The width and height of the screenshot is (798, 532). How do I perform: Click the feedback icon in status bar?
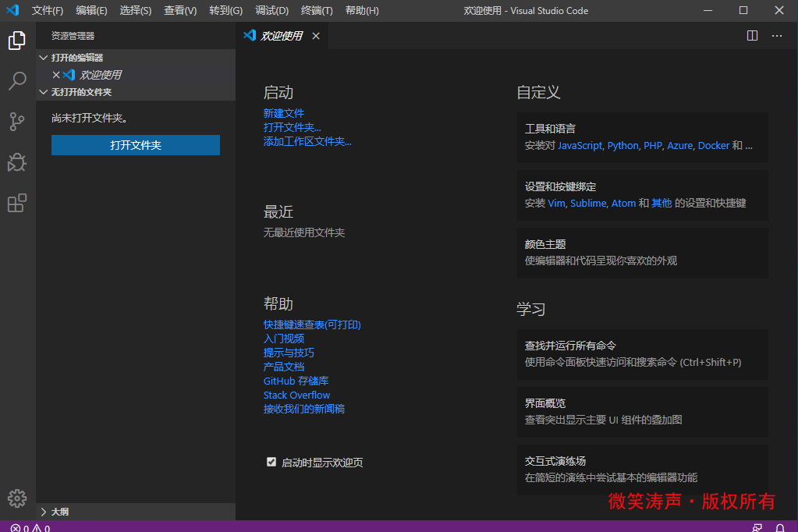(x=757, y=528)
